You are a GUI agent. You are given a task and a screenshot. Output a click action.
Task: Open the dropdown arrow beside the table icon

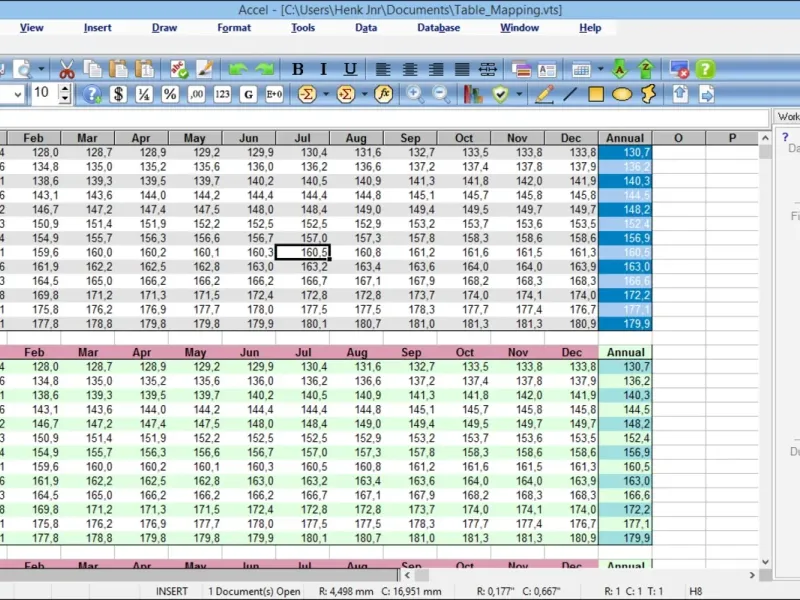[600, 69]
